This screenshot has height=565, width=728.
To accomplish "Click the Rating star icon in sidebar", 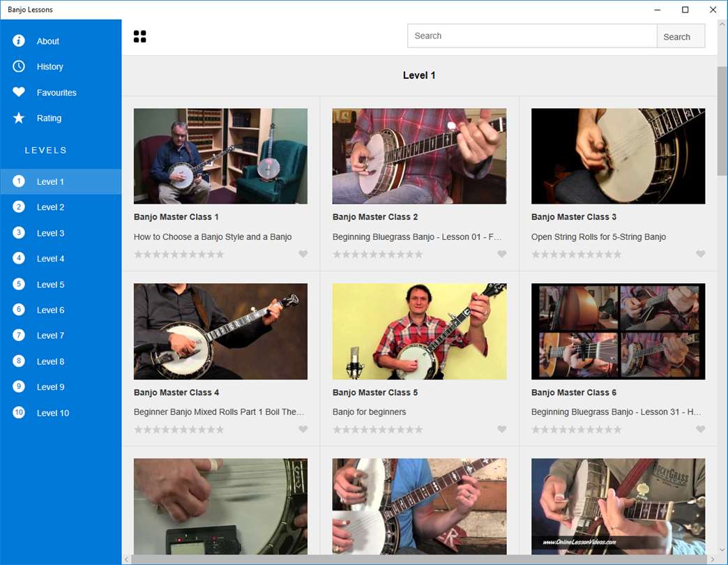I will [19, 118].
